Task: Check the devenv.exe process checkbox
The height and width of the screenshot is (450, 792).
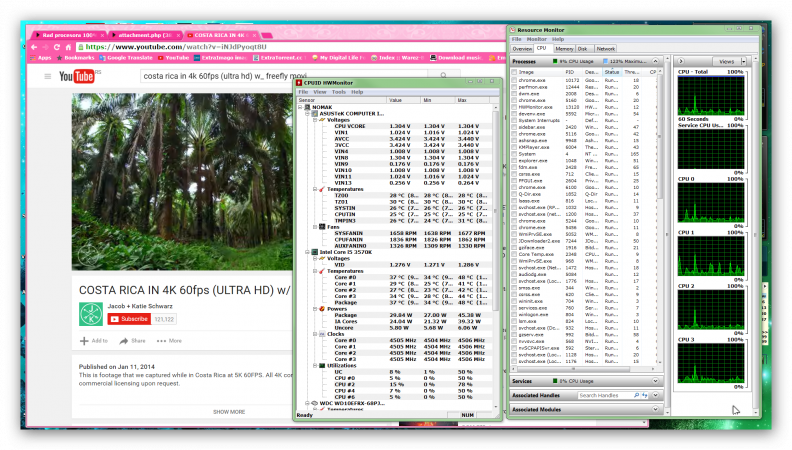Action: [515, 114]
